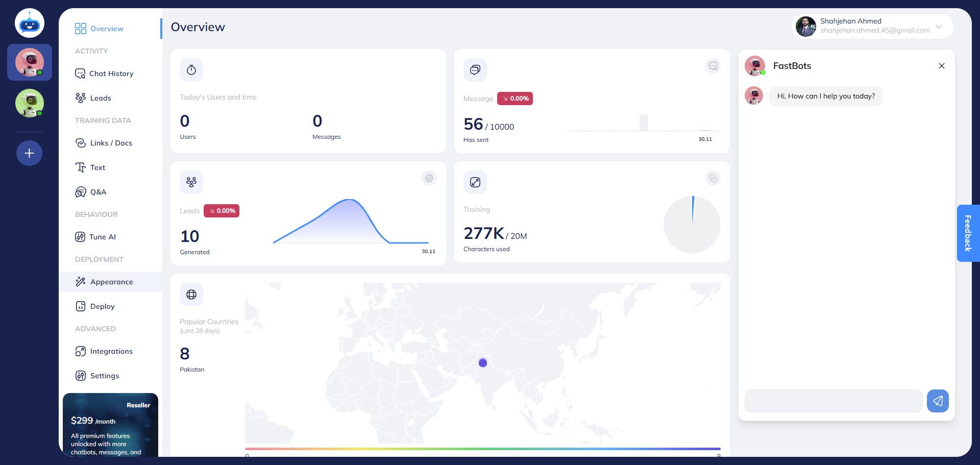Open the Leads section
980x465 pixels.
pyautogui.click(x=100, y=98)
